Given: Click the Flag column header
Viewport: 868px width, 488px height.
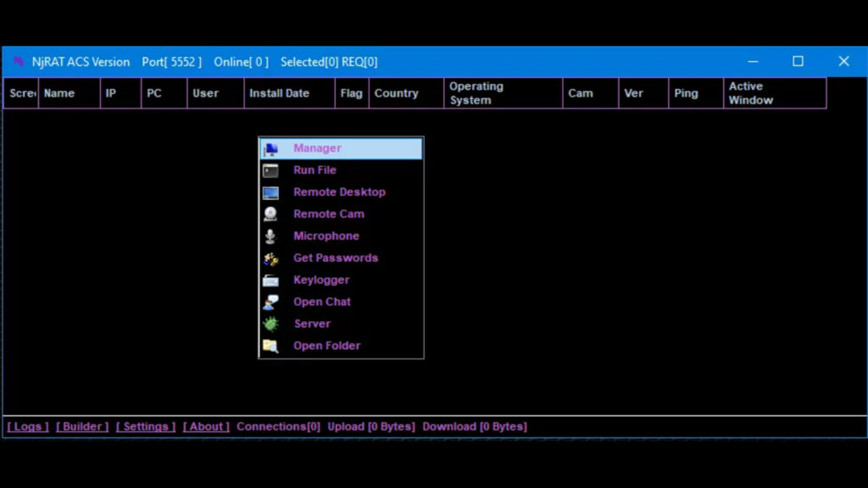Looking at the screenshot, I should [352, 93].
